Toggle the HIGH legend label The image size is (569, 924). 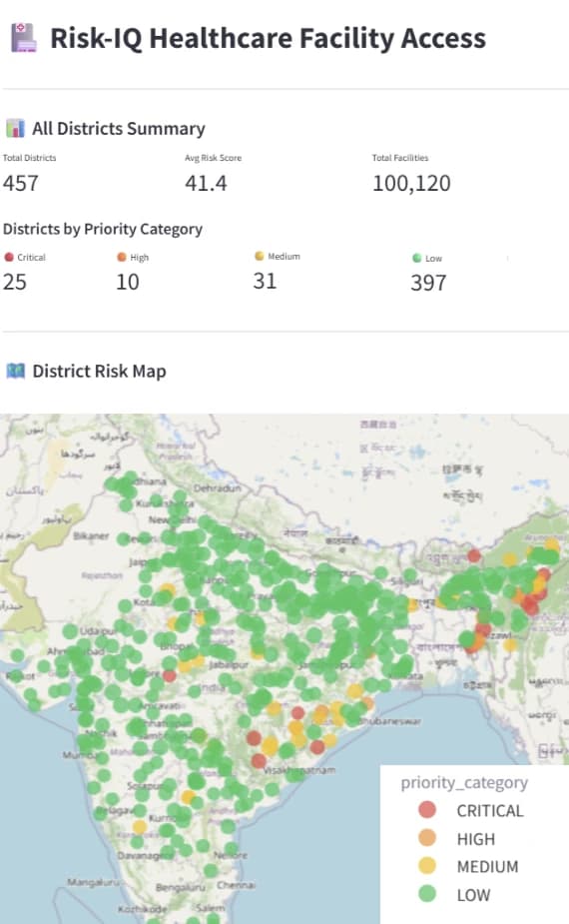(x=476, y=839)
